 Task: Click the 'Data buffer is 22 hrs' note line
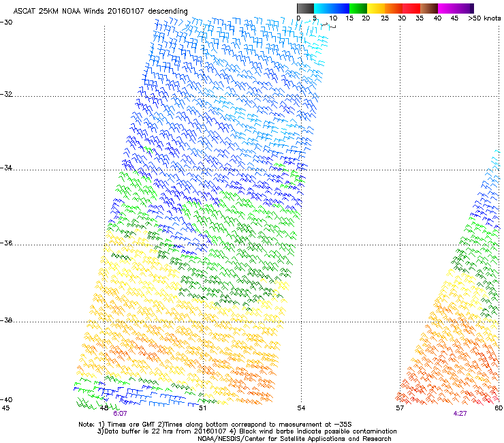tap(247, 431)
